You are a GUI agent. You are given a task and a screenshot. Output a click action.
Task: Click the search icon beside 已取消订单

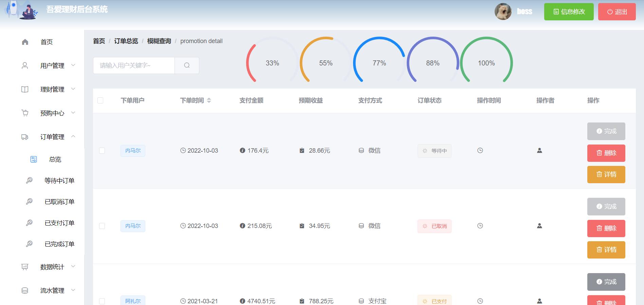pyautogui.click(x=29, y=202)
